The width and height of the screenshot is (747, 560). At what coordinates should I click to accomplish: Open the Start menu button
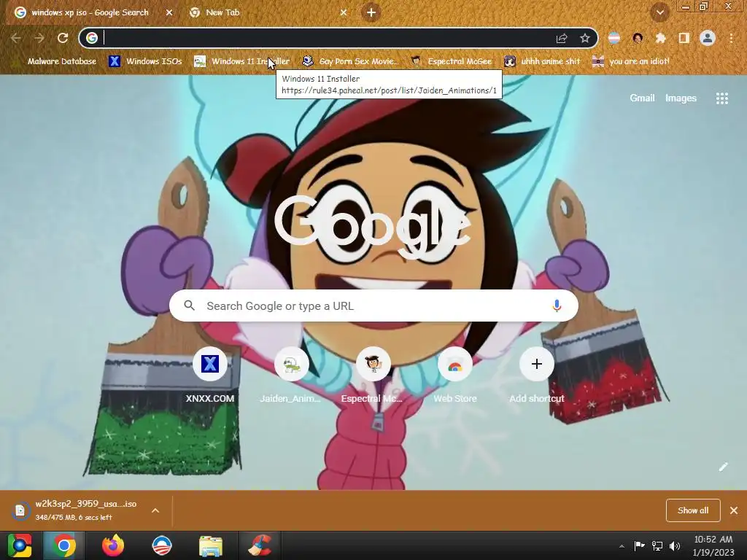[20, 545]
